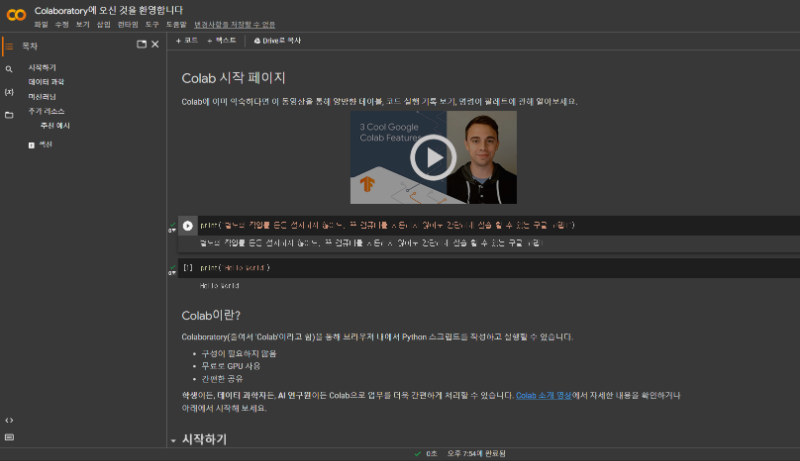Viewport: 800px width, 461px height.
Task: Go to 데이터 과학 in the table of contents
Action: 46,82
